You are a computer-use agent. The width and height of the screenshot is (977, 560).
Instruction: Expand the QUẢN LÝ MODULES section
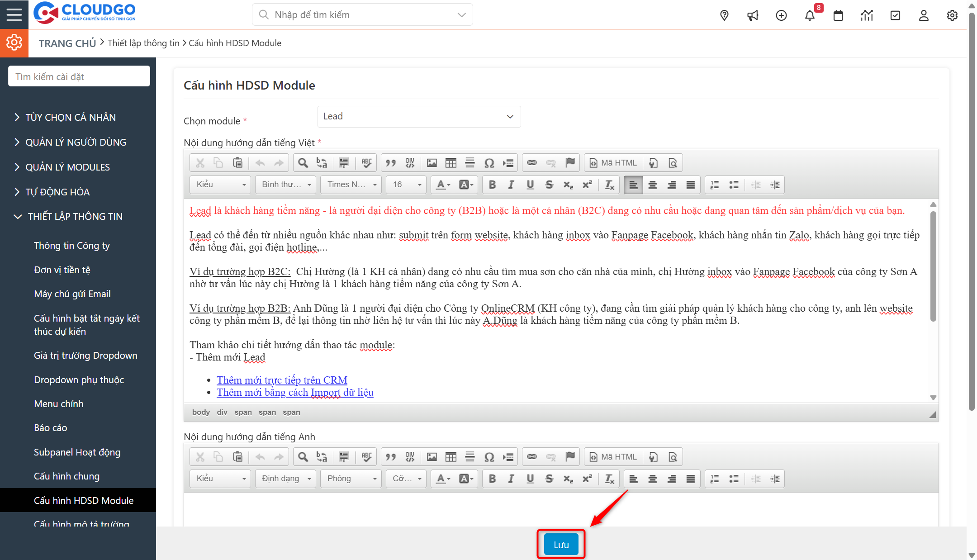tap(67, 167)
